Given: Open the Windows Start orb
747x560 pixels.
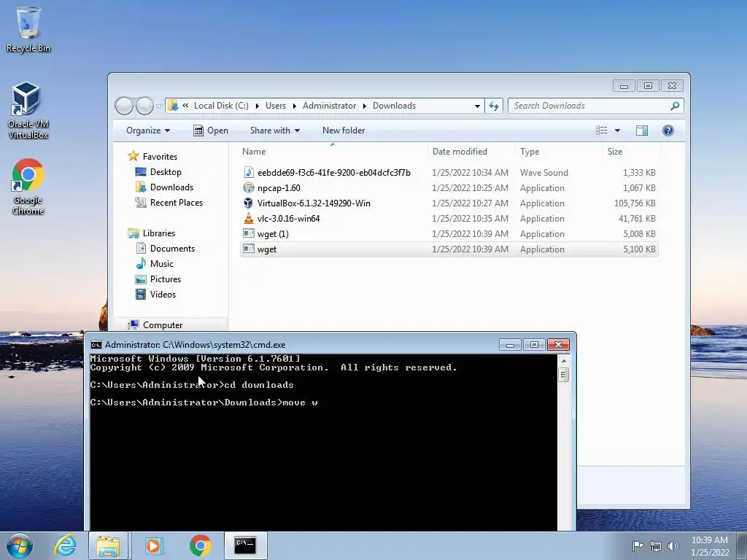Looking at the screenshot, I should pyautogui.click(x=20, y=545).
